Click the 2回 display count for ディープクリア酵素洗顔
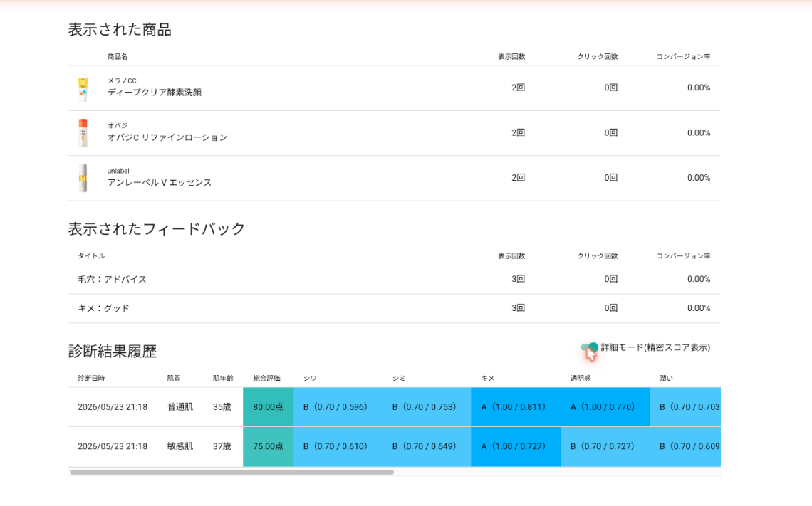The height and width of the screenshot is (506, 812). click(519, 88)
